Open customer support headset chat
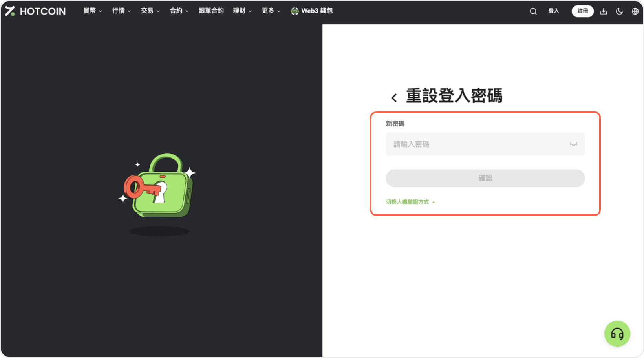This screenshot has width=644, height=358. click(617, 334)
